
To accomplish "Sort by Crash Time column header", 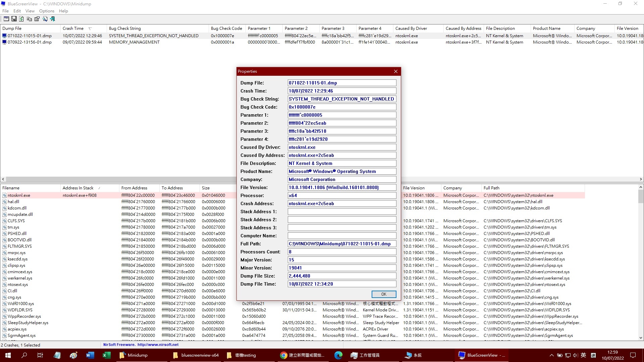I will [x=73, y=28].
